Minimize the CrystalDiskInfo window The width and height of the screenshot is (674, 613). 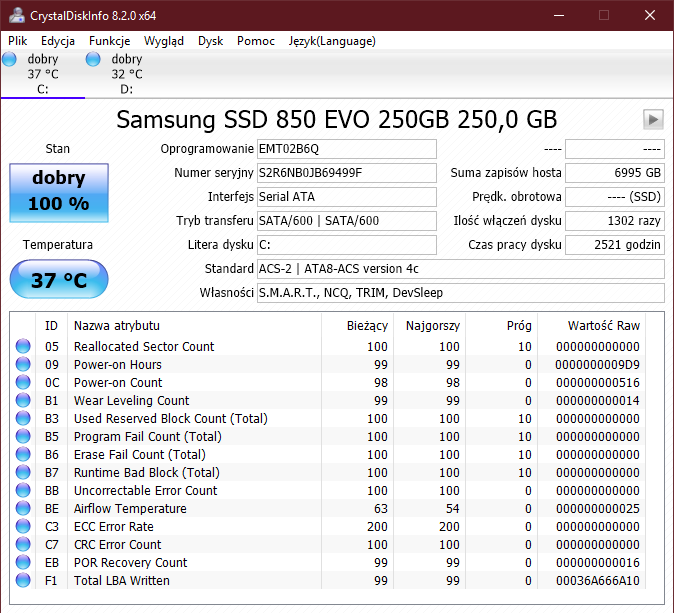point(559,15)
